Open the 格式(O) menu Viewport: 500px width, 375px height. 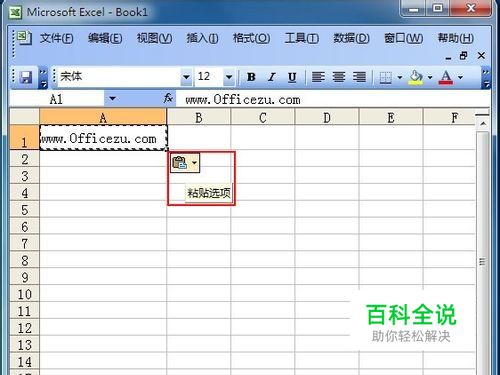point(251,38)
